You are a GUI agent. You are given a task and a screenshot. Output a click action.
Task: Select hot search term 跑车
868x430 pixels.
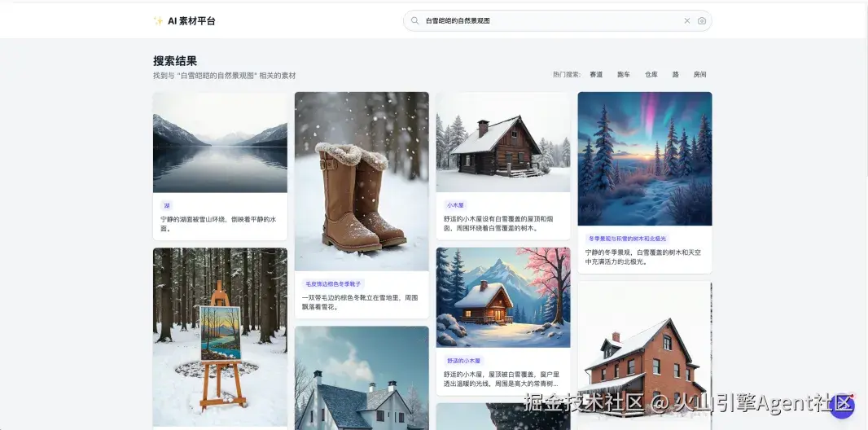click(624, 75)
